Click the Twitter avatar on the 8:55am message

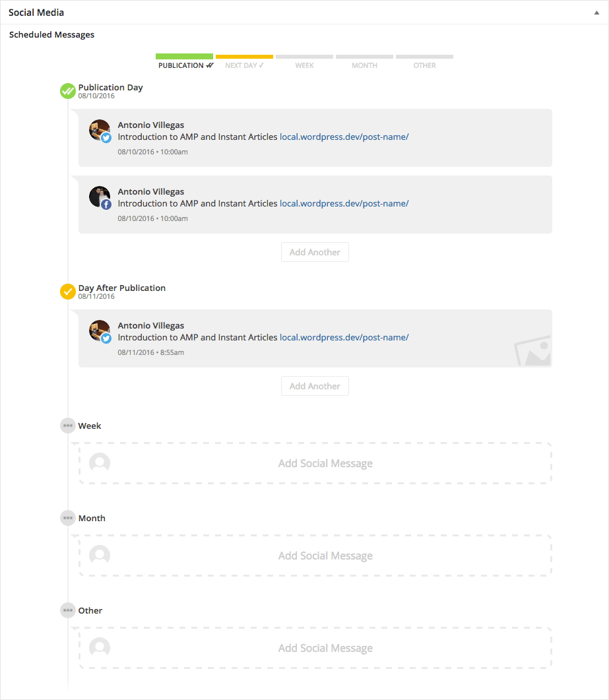100,331
